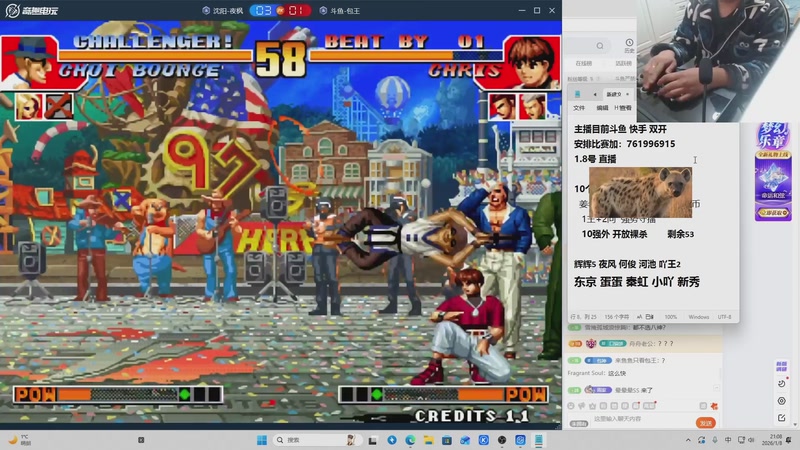Click the volume speaker icon in system tray

(752, 440)
